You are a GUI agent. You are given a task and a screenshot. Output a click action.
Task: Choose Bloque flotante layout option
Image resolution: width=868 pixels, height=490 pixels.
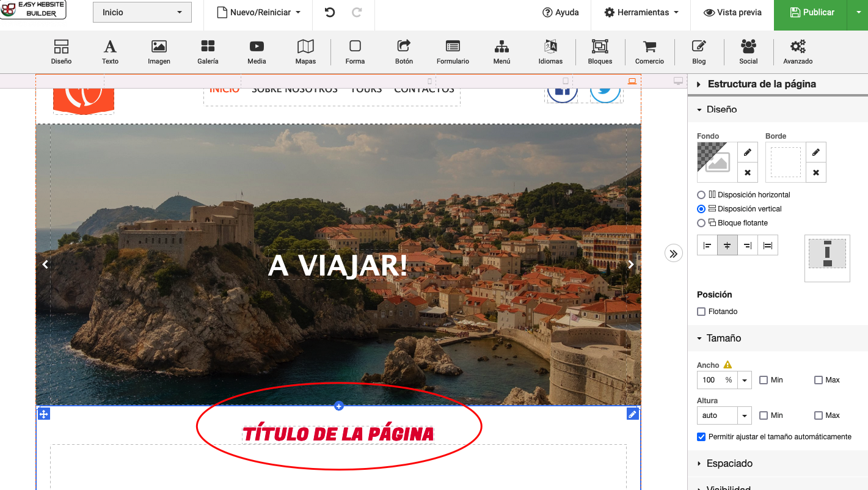click(x=701, y=223)
